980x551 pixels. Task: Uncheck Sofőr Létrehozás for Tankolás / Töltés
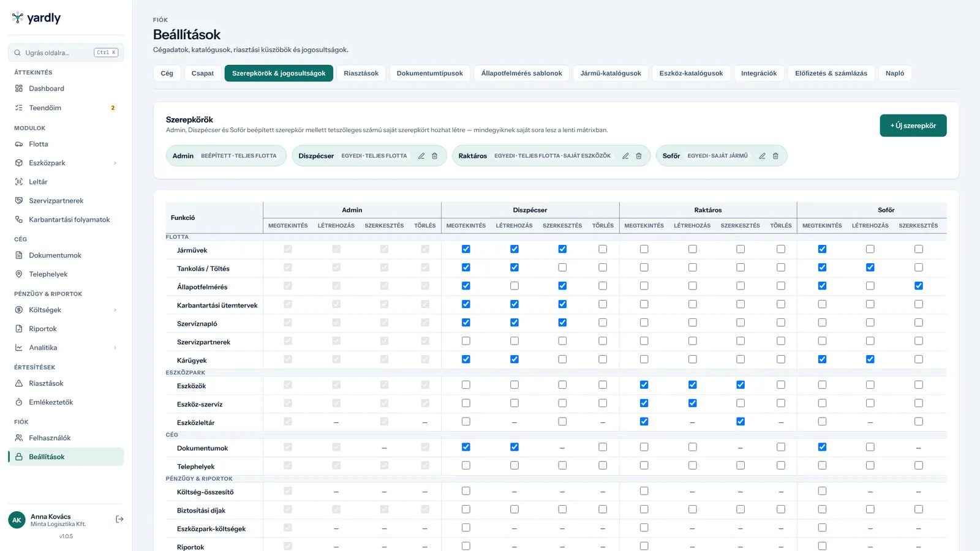(870, 268)
